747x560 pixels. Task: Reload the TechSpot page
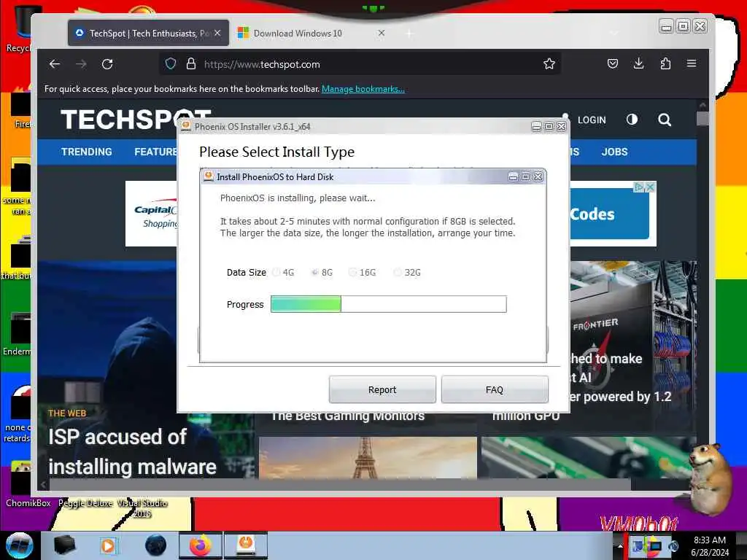[108, 64]
